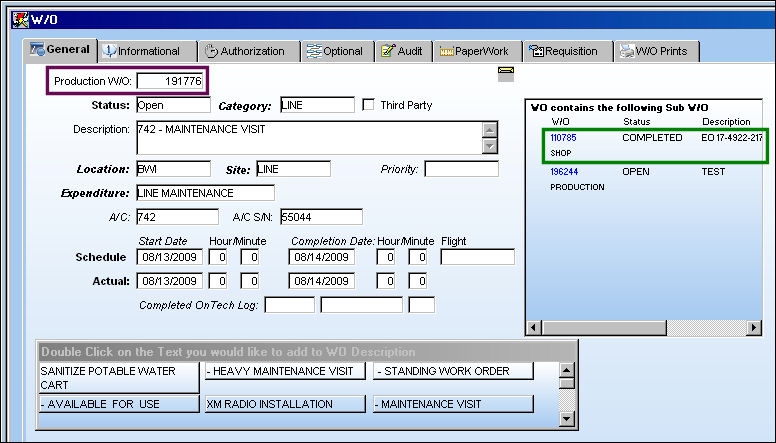Viewport: 776px width, 443px height.
Task: Click the empty Priority field
Action: click(461, 169)
